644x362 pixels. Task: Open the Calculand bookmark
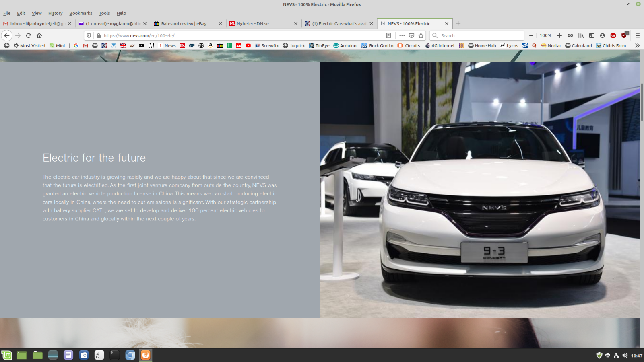tap(578, 45)
